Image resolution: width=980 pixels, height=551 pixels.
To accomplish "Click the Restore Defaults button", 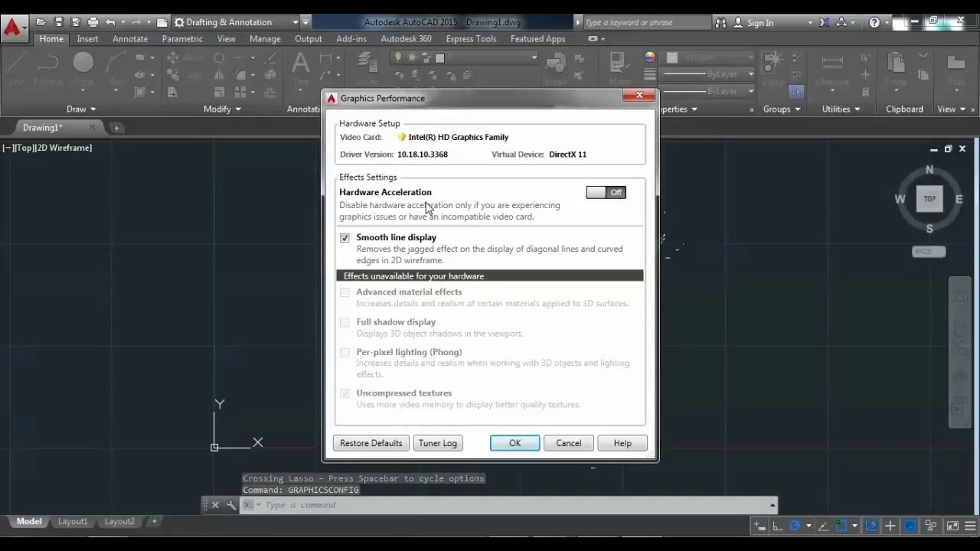I will (x=371, y=443).
